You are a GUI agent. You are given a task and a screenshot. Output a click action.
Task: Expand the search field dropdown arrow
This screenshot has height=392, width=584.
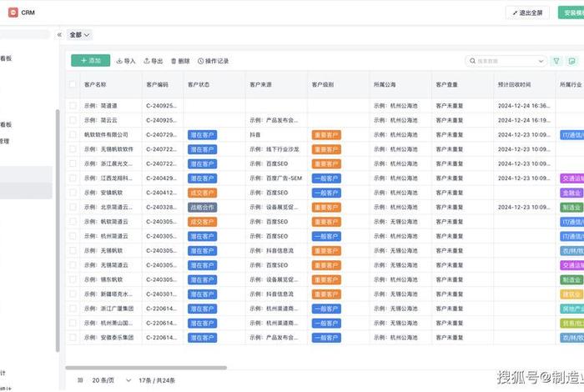click(541, 61)
